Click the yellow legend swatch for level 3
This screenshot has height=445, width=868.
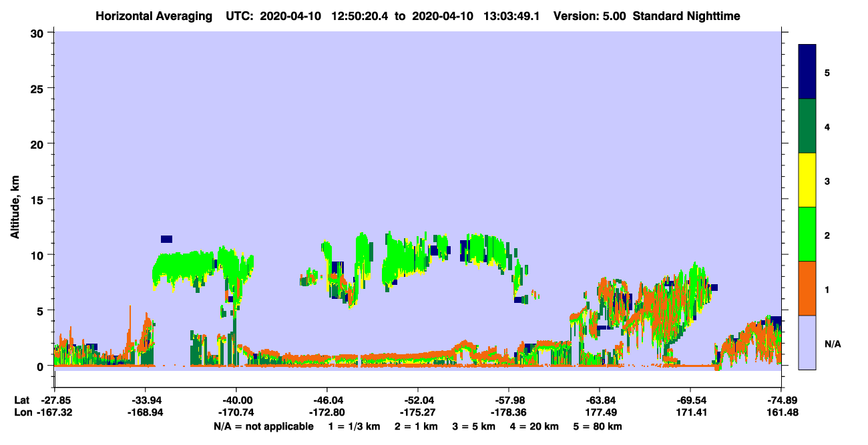[807, 180]
